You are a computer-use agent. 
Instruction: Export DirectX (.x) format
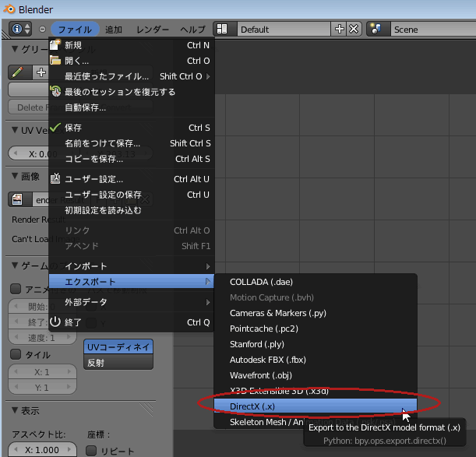tap(316, 406)
